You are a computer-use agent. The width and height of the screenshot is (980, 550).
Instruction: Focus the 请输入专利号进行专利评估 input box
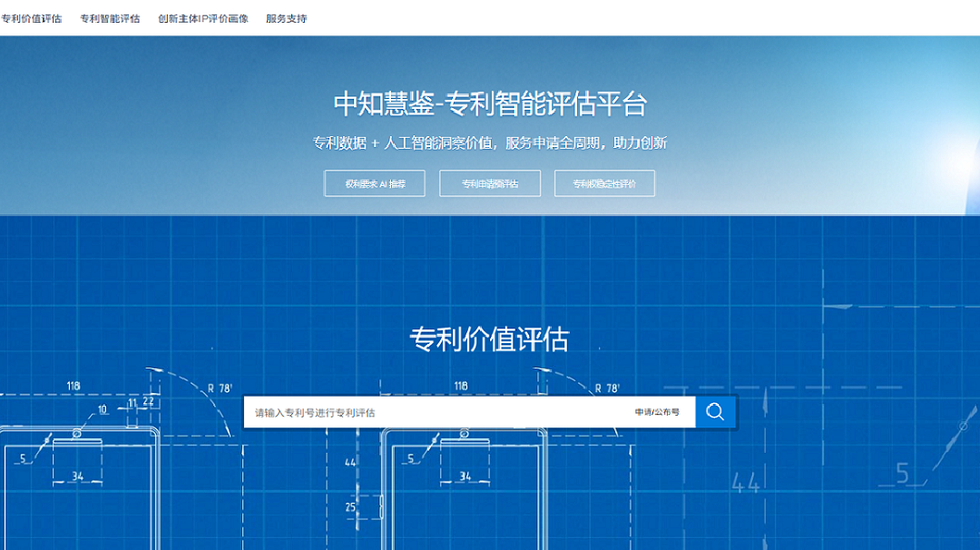point(436,412)
